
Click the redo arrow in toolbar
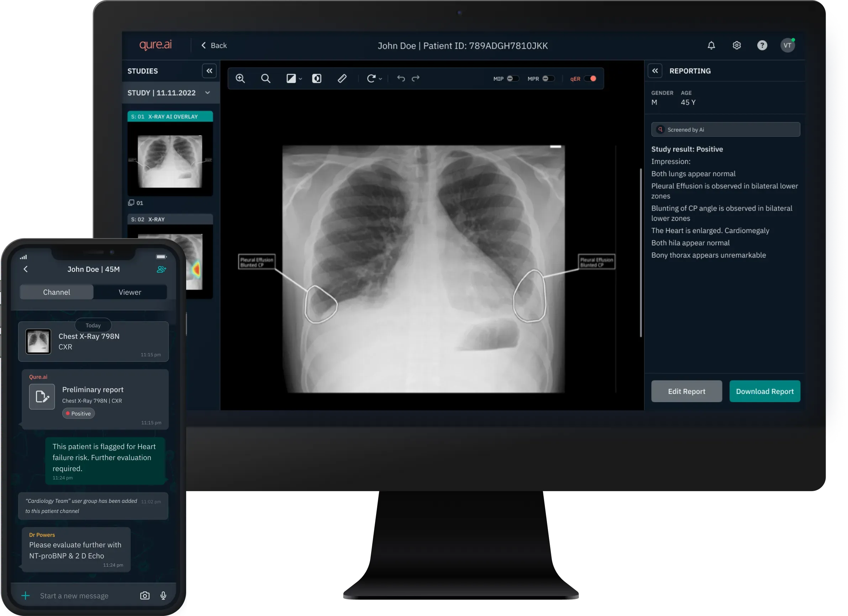coord(416,79)
